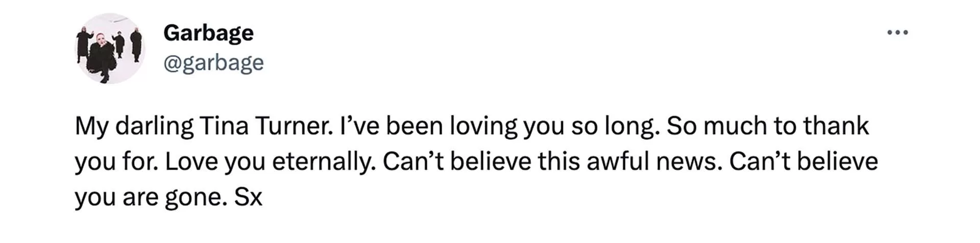Open the three-dot more options menu
980x243 pixels.
pyautogui.click(x=897, y=33)
